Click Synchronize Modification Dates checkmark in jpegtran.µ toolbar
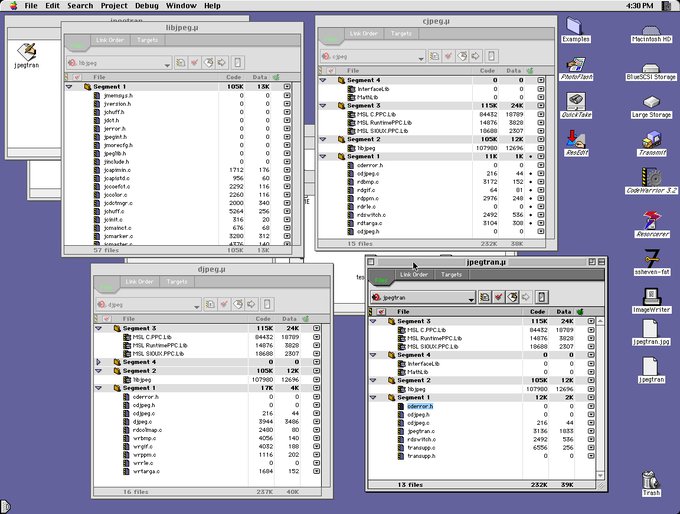680x514 pixels. tap(498, 297)
